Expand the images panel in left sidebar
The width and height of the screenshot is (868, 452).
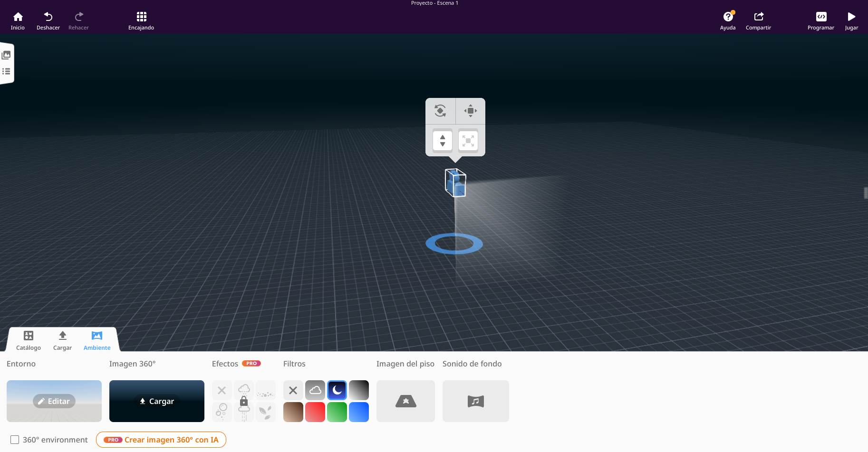(x=6, y=55)
